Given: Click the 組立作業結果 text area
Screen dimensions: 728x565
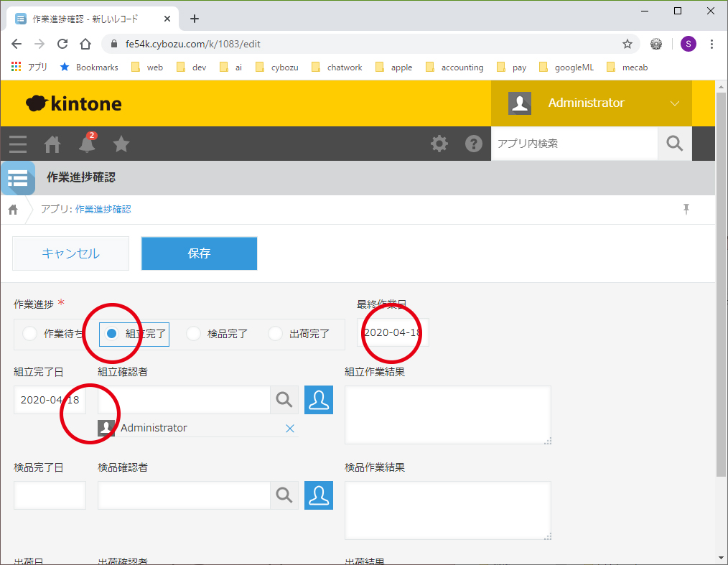Looking at the screenshot, I should (447, 415).
